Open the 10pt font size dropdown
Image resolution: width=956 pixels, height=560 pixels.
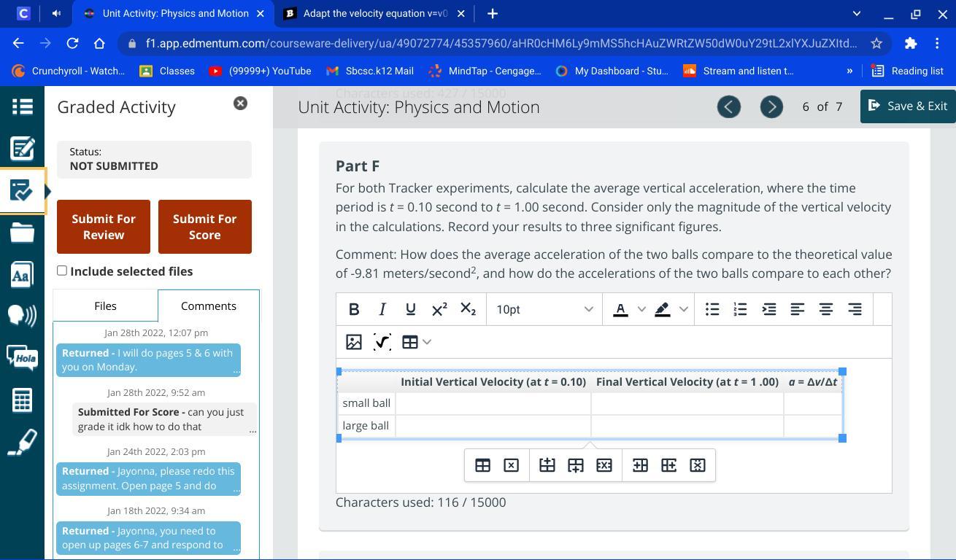point(544,309)
